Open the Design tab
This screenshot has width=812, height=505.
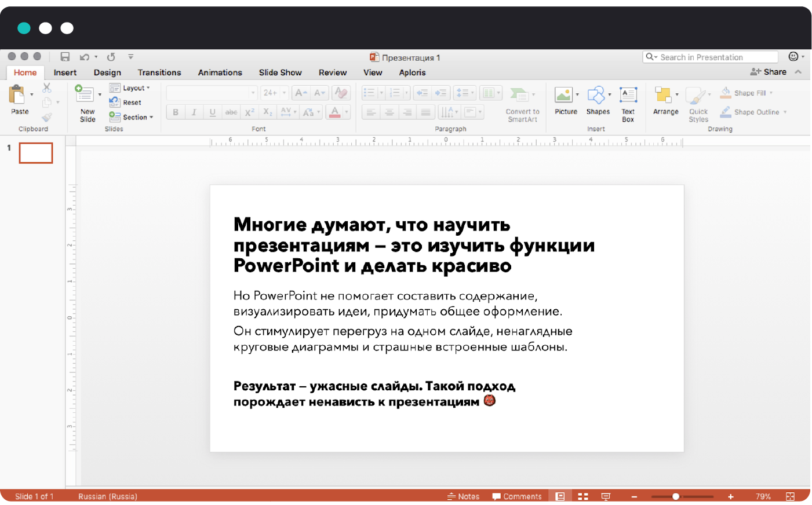coord(107,72)
